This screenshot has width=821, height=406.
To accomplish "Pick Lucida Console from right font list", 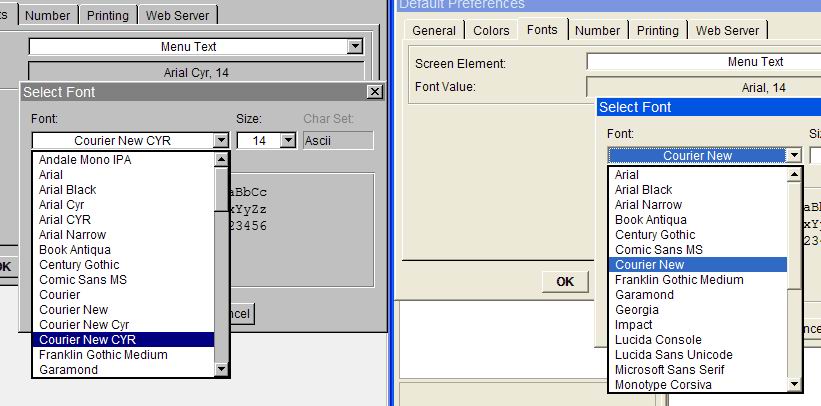I will [658, 340].
